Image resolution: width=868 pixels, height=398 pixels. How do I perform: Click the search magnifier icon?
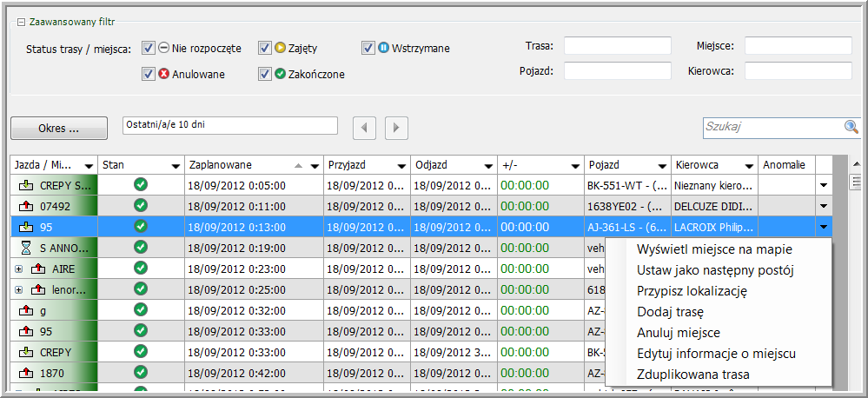click(x=851, y=127)
